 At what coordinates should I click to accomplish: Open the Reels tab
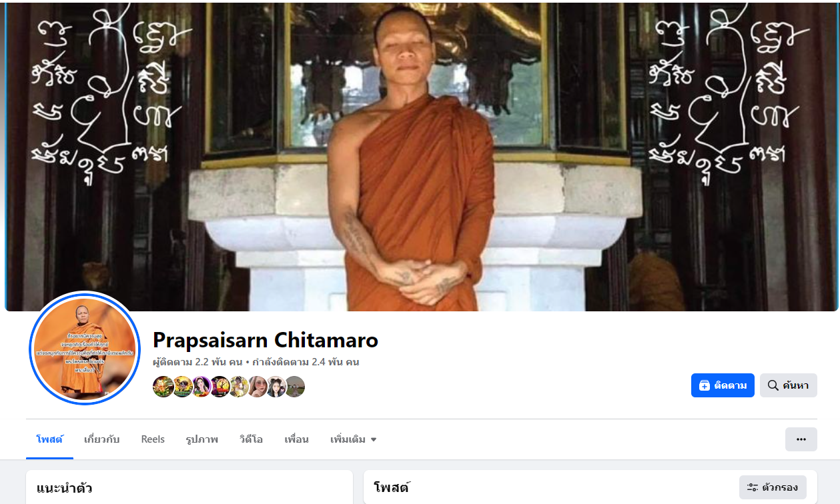[x=153, y=439]
